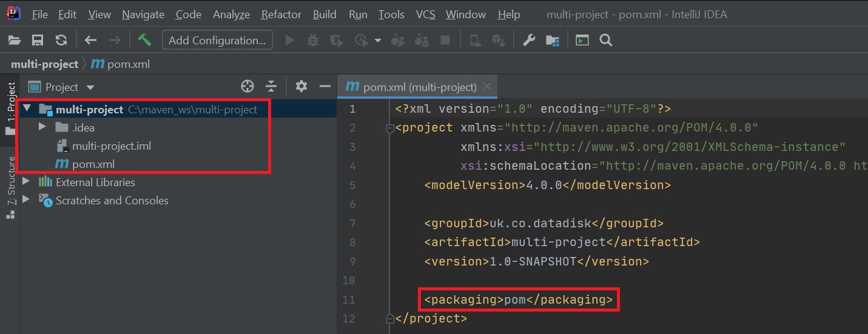Click the Synchronize refresh icon

(61, 40)
